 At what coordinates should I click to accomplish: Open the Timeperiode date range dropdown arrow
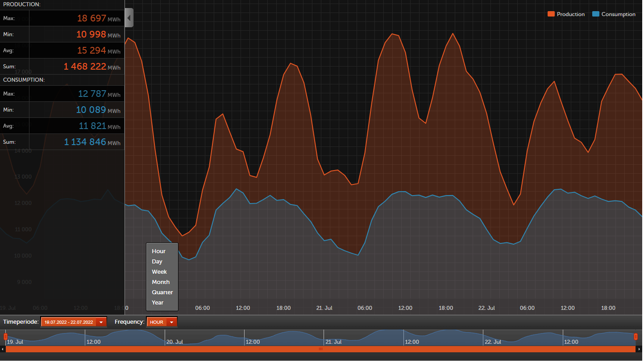coord(101,322)
